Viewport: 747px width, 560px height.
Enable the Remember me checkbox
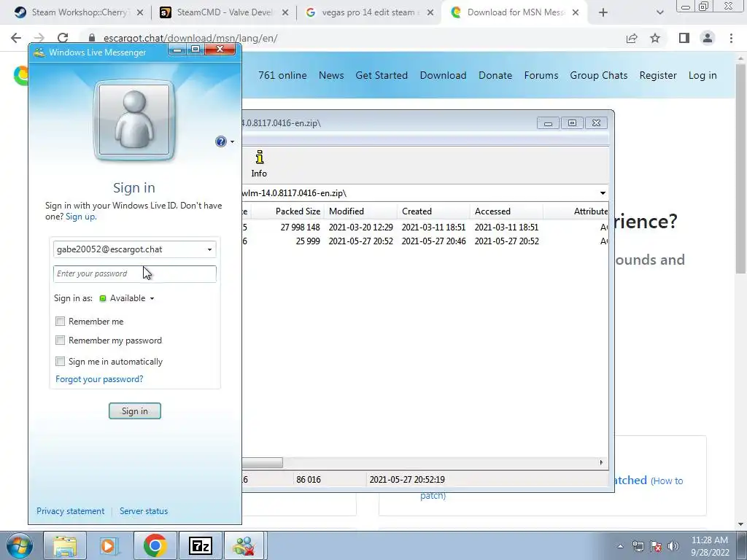tap(60, 322)
